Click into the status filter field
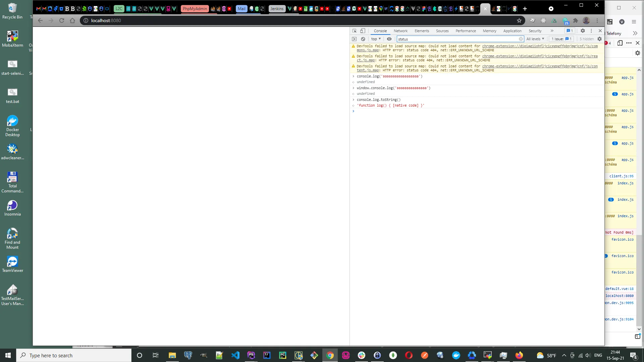 (x=456, y=39)
